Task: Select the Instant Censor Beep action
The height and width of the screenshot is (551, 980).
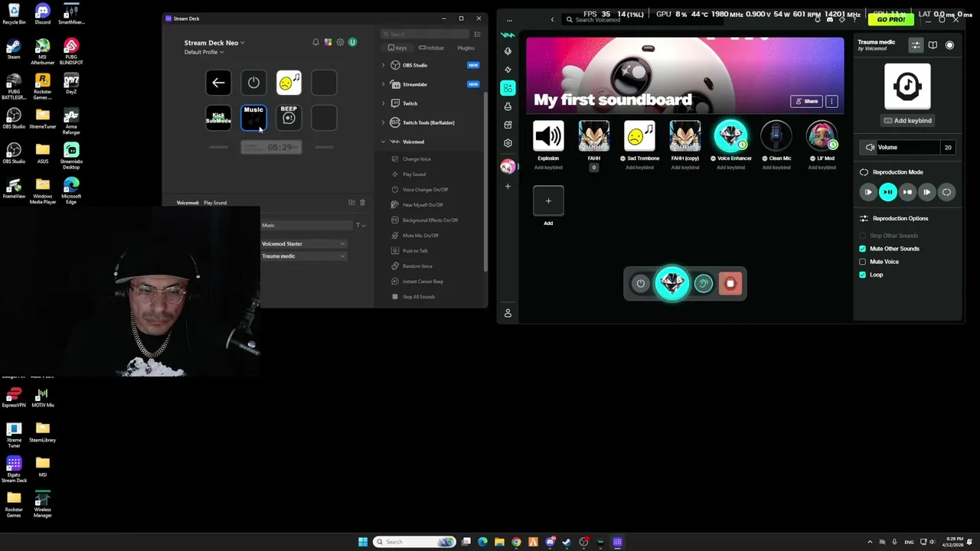Action: click(x=423, y=282)
